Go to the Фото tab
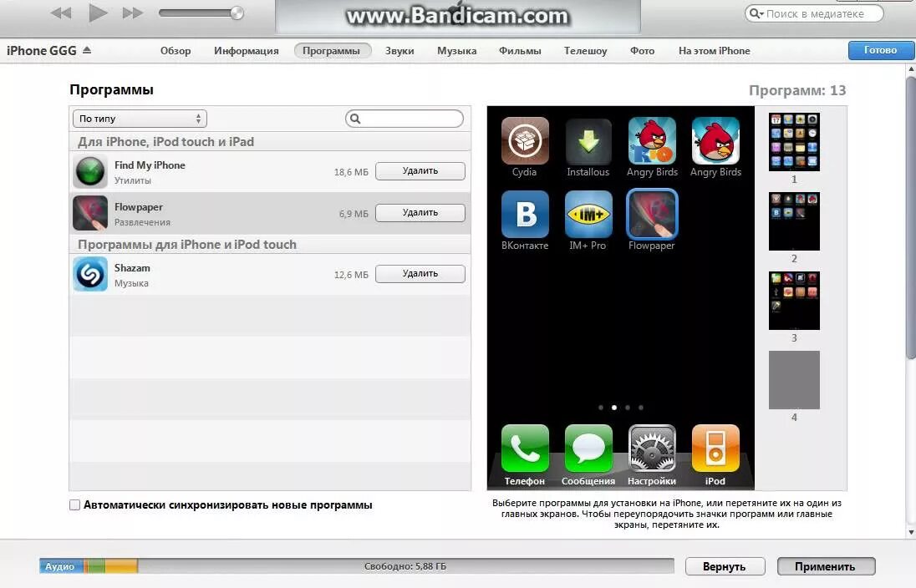 click(x=642, y=51)
